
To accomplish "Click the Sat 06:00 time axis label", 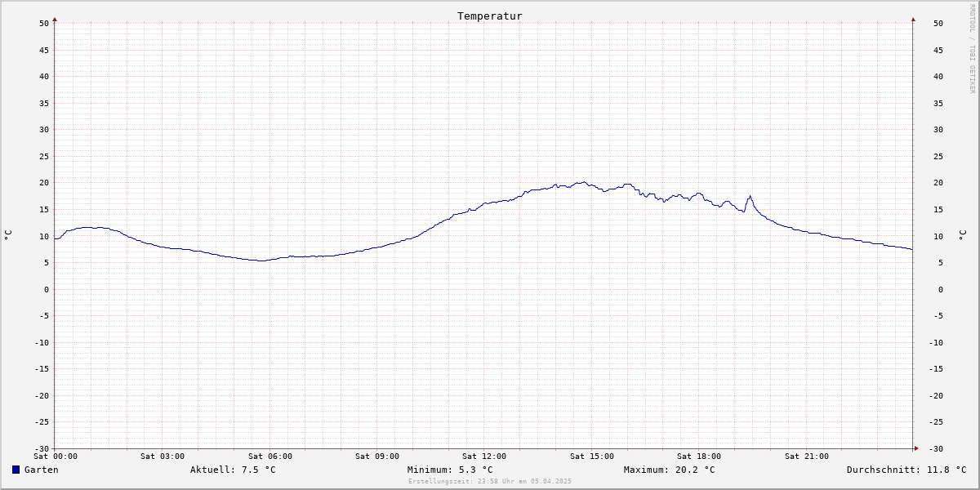I will (x=269, y=457).
